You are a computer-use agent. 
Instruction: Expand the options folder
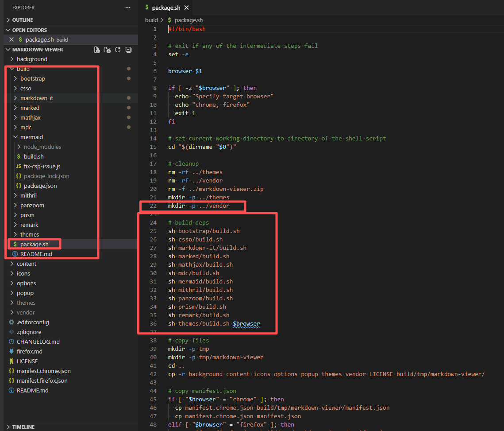[71, 283]
